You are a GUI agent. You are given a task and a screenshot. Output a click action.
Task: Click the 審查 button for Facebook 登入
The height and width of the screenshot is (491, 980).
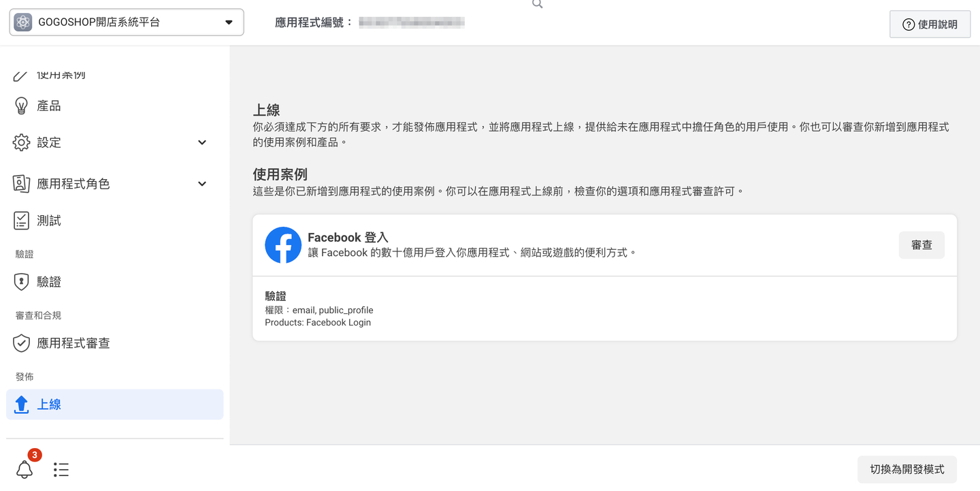tap(921, 245)
